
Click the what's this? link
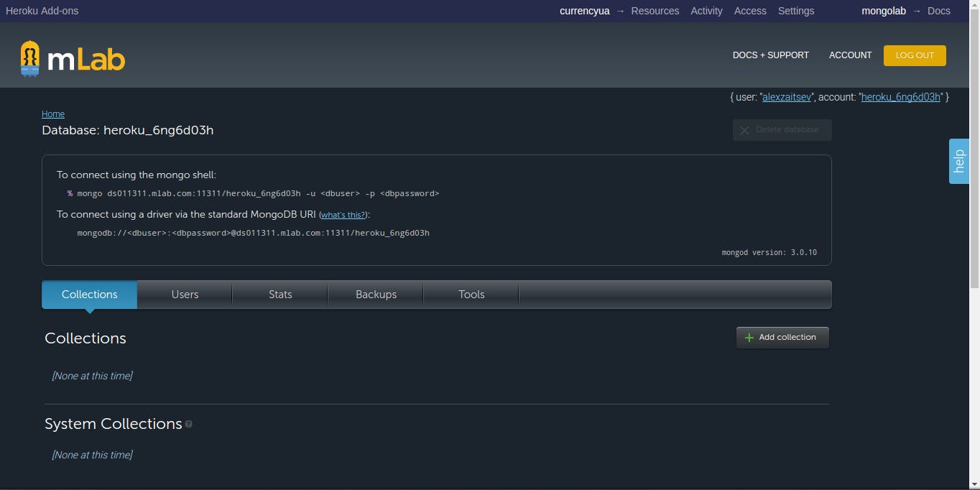pyautogui.click(x=343, y=215)
